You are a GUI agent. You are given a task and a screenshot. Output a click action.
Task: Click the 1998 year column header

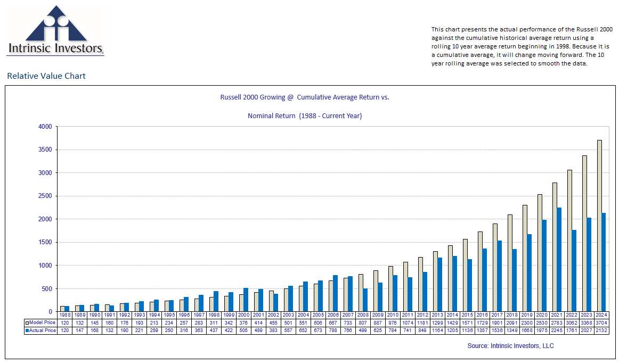point(214,315)
